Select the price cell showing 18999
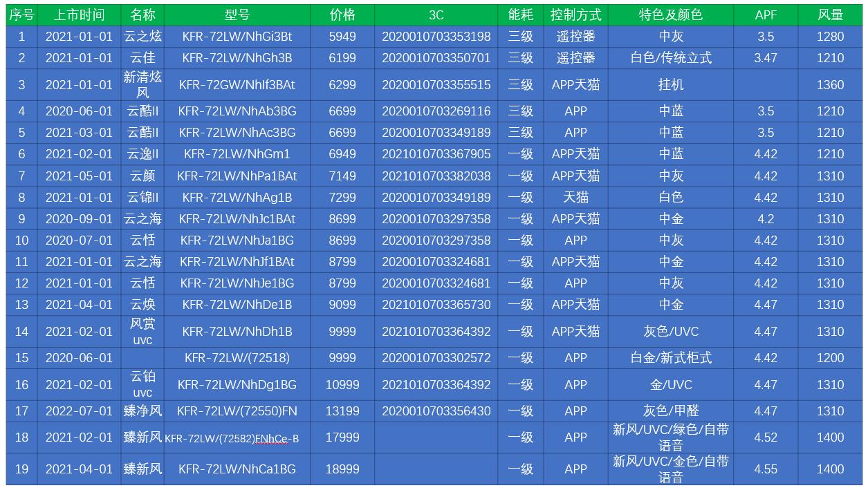The image size is (868, 490). (x=341, y=469)
